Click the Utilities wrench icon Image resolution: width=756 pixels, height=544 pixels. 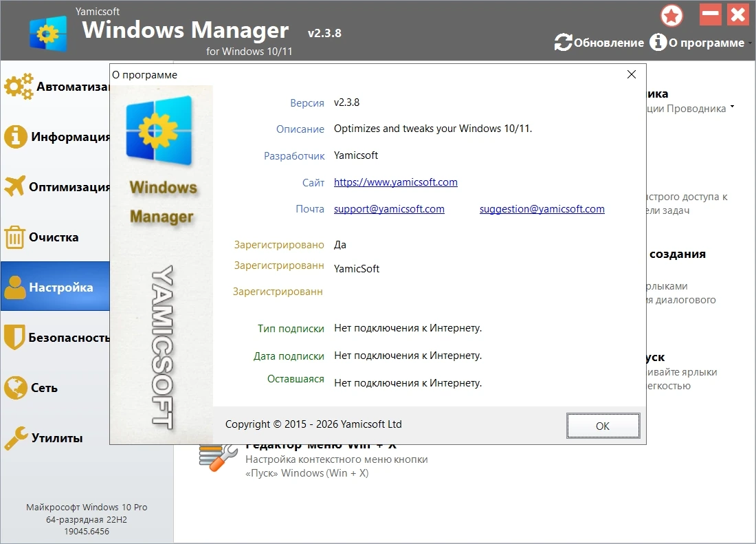click(16, 438)
